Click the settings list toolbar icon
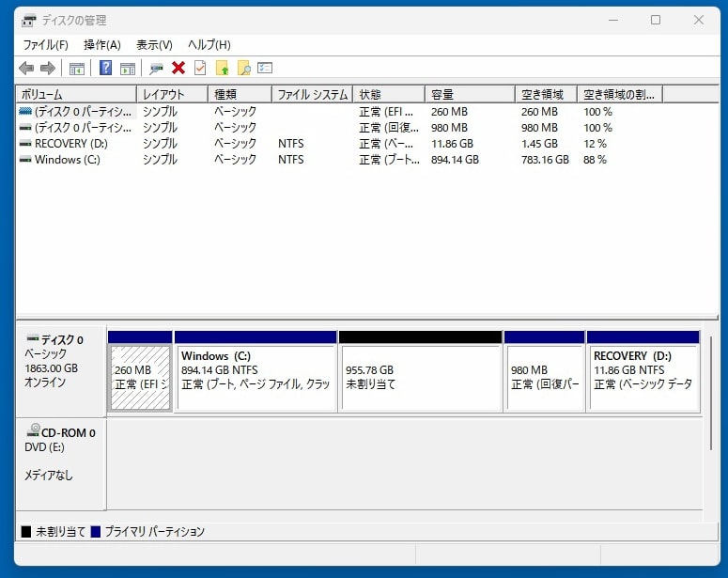Screen dimensions: 728x578 click(265, 68)
